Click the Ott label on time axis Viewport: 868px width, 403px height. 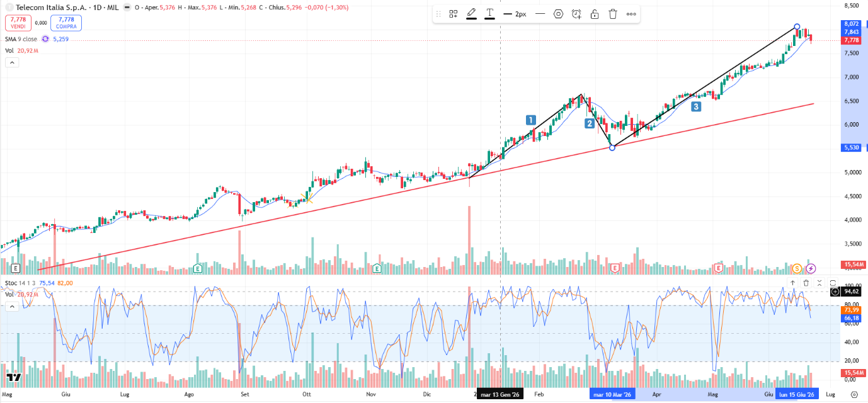[307, 395]
